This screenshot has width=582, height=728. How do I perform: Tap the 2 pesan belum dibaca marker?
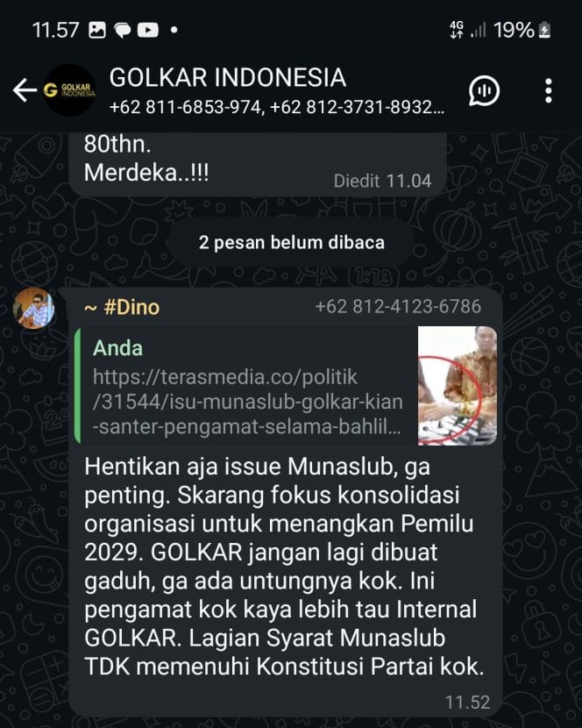(292, 242)
